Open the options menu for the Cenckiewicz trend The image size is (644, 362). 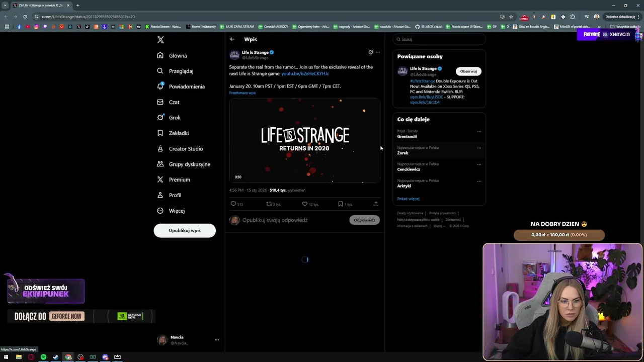(x=479, y=164)
